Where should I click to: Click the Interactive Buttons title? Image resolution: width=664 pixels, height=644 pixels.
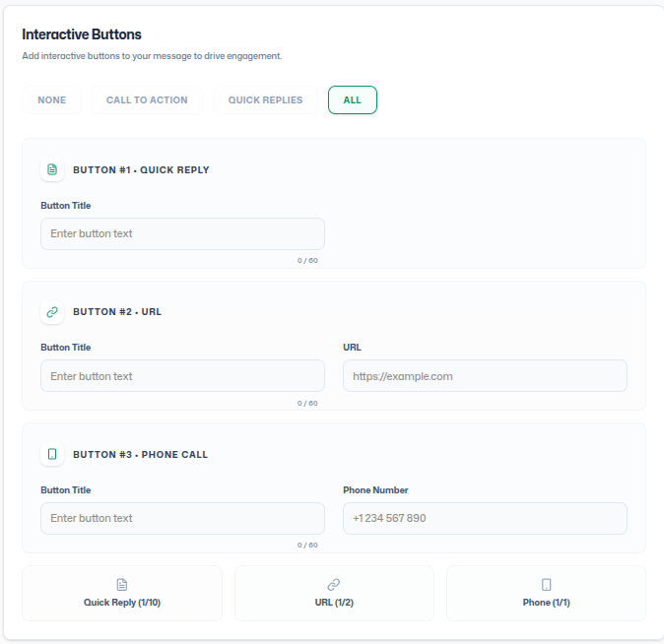pos(82,34)
